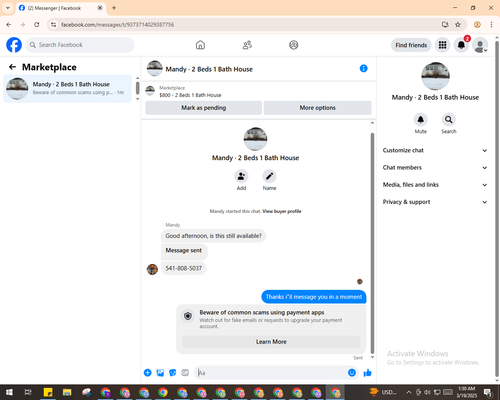500x400 pixels.
Task: Expand Media, files and links section
Action: [x=435, y=185]
